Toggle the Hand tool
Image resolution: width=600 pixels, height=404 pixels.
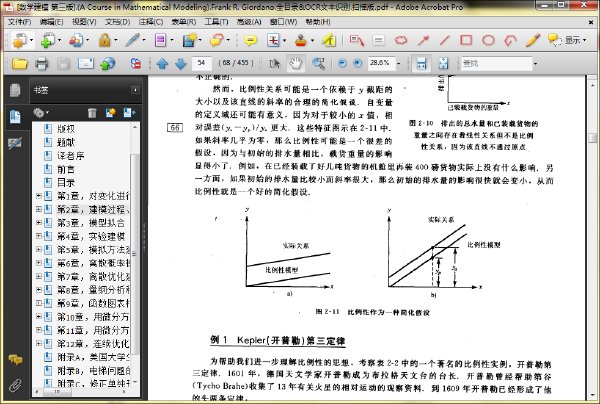(x=295, y=63)
